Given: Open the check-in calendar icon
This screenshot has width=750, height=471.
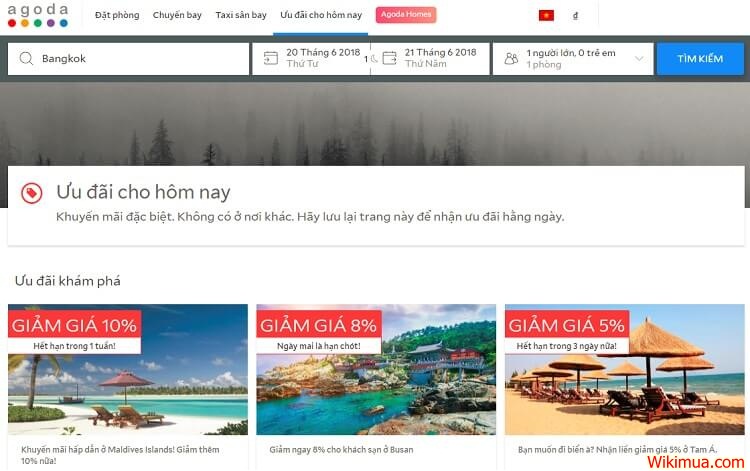Looking at the screenshot, I should [x=271, y=58].
